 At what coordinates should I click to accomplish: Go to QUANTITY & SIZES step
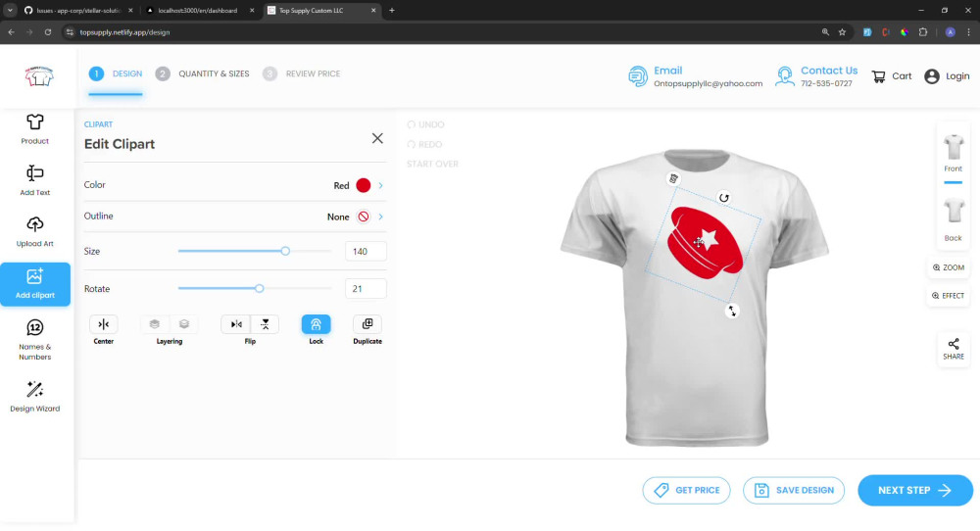[203, 73]
